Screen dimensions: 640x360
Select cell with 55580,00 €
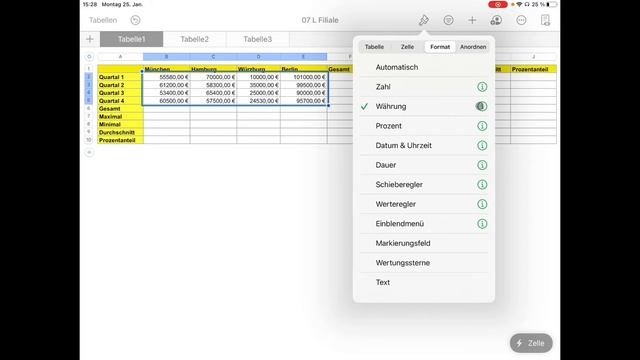(x=167, y=77)
